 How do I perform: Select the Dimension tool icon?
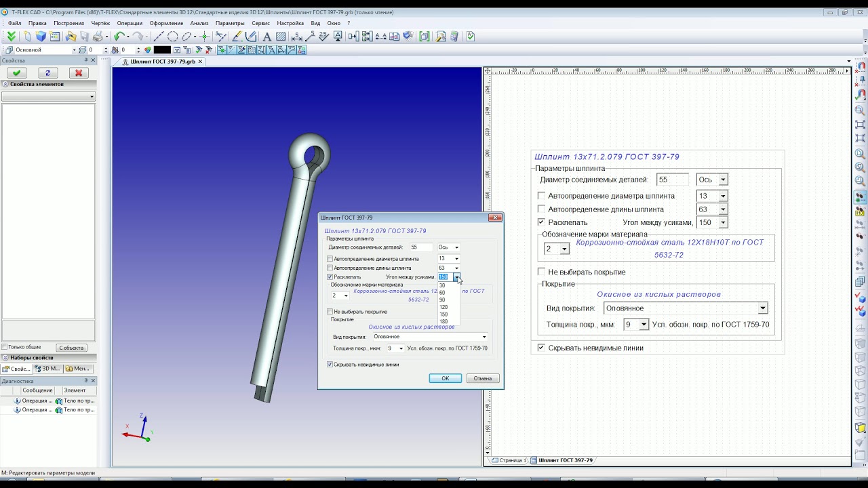click(x=296, y=37)
